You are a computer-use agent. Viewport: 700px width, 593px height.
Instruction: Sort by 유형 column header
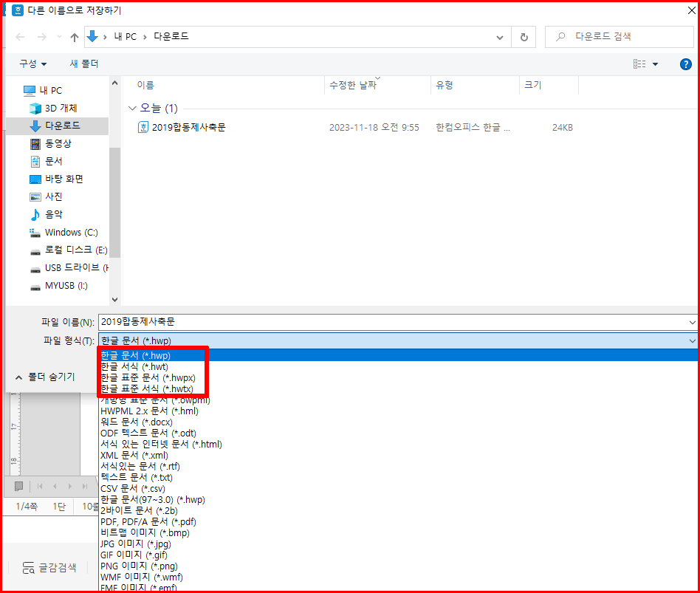pos(445,85)
